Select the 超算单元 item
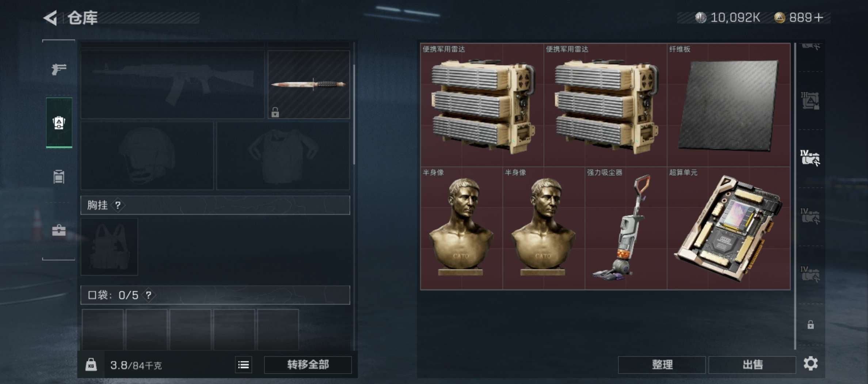The image size is (868, 384). 729,228
